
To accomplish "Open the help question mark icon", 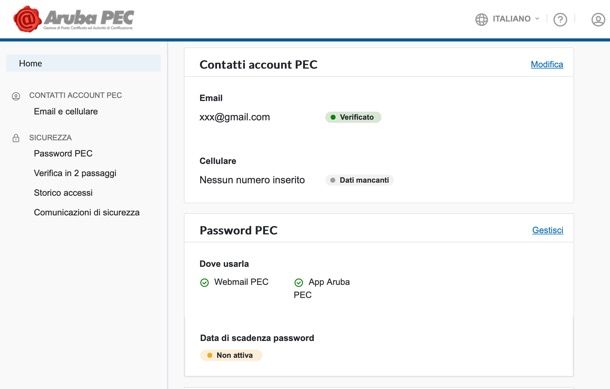I will click(x=560, y=19).
